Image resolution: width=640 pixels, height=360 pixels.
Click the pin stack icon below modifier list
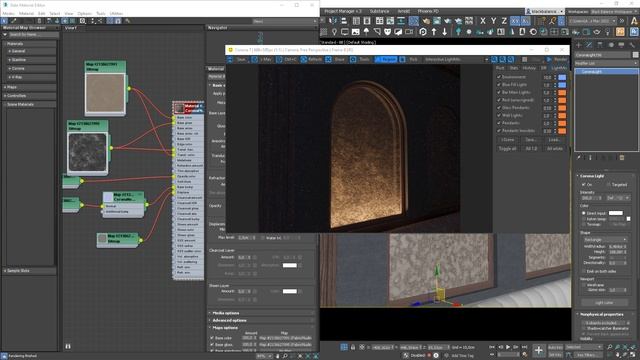578,157
